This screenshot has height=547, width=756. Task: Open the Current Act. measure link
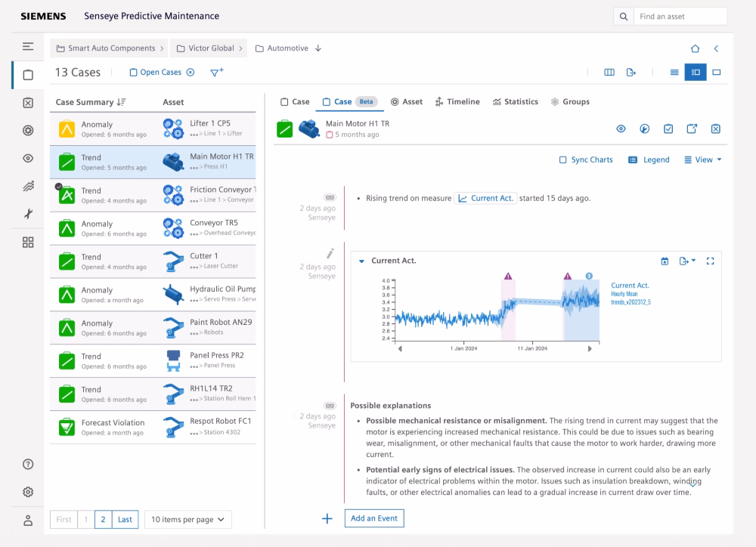pos(485,198)
